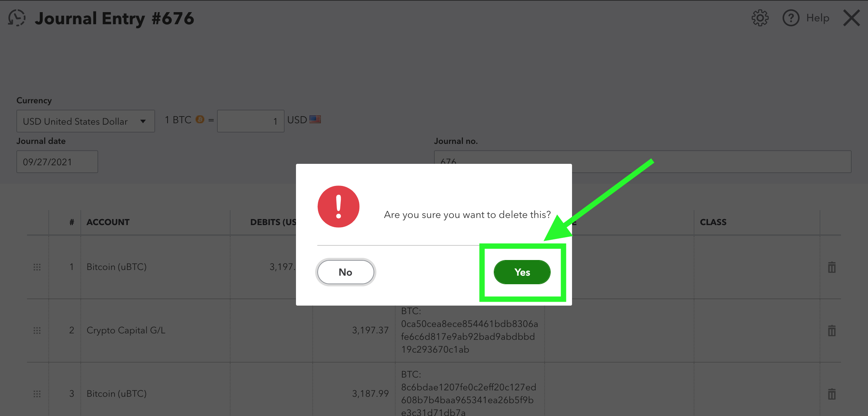Click the Help text link

(817, 18)
